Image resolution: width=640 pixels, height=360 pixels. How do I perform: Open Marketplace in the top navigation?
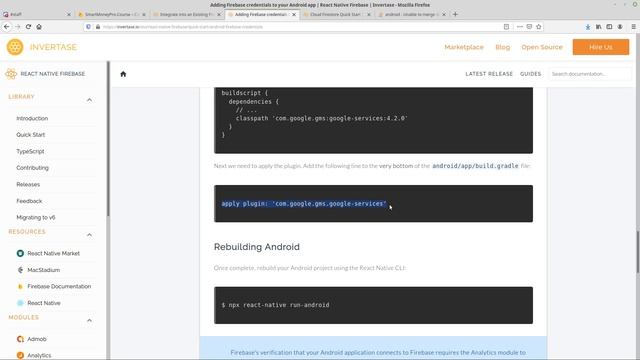[x=464, y=47]
